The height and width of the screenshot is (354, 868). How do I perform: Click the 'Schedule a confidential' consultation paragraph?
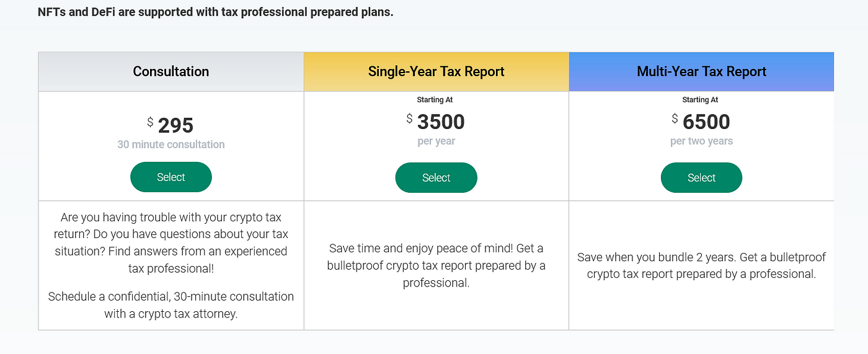click(170, 305)
